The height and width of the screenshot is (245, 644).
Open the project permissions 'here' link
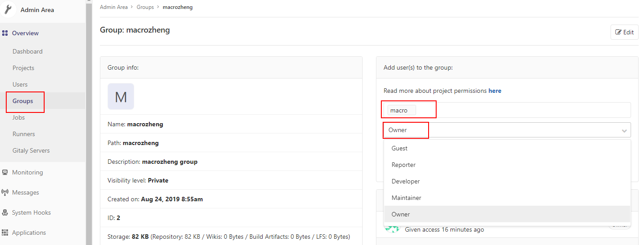(x=495, y=91)
